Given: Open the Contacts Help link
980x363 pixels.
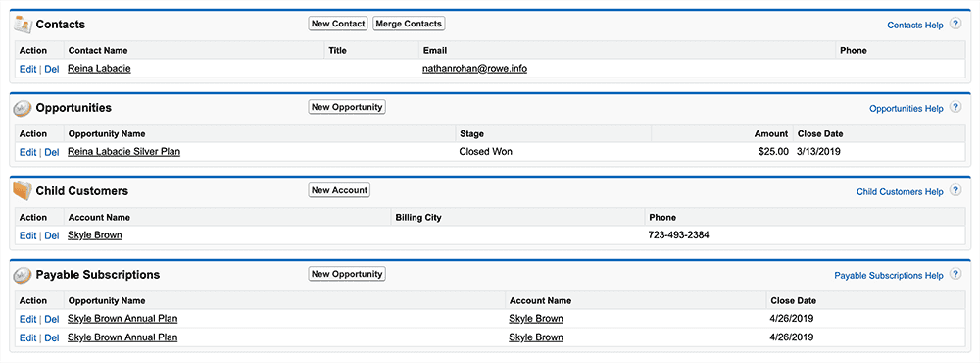Looking at the screenshot, I should 915,26.
